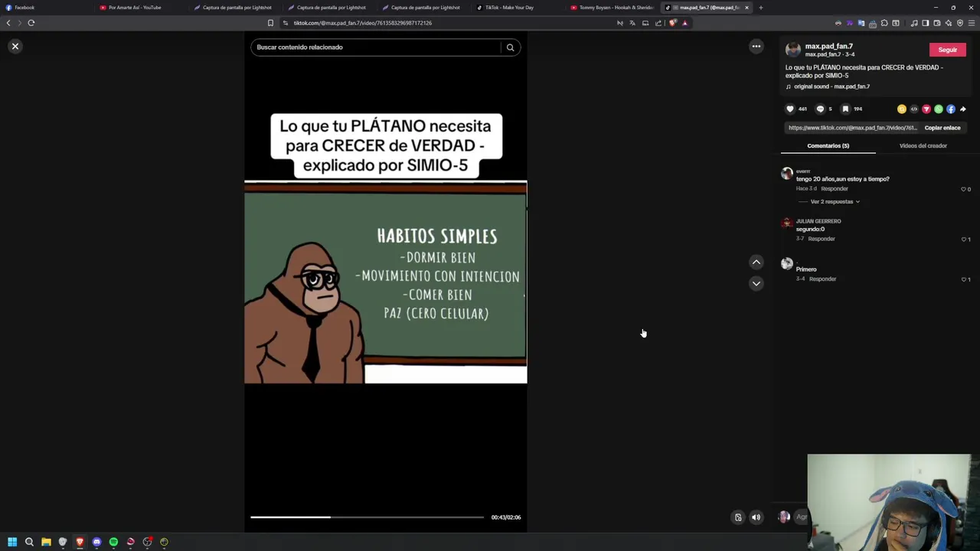Open Windows taskbar search

click(29, 542)
